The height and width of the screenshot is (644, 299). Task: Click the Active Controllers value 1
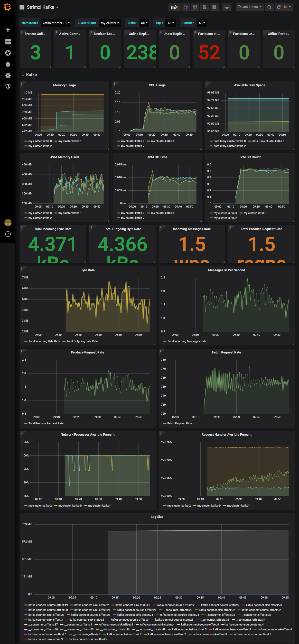pos(70,53)
